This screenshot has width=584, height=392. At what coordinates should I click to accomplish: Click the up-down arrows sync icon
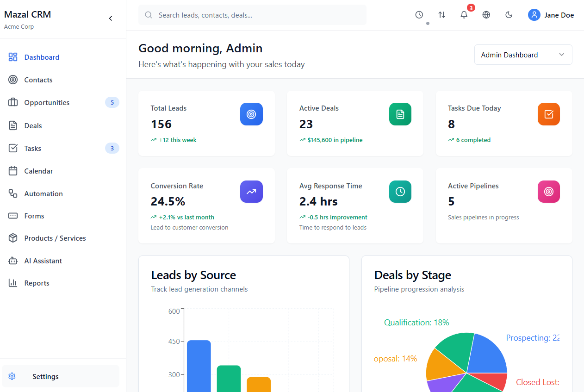coord(441,15)
